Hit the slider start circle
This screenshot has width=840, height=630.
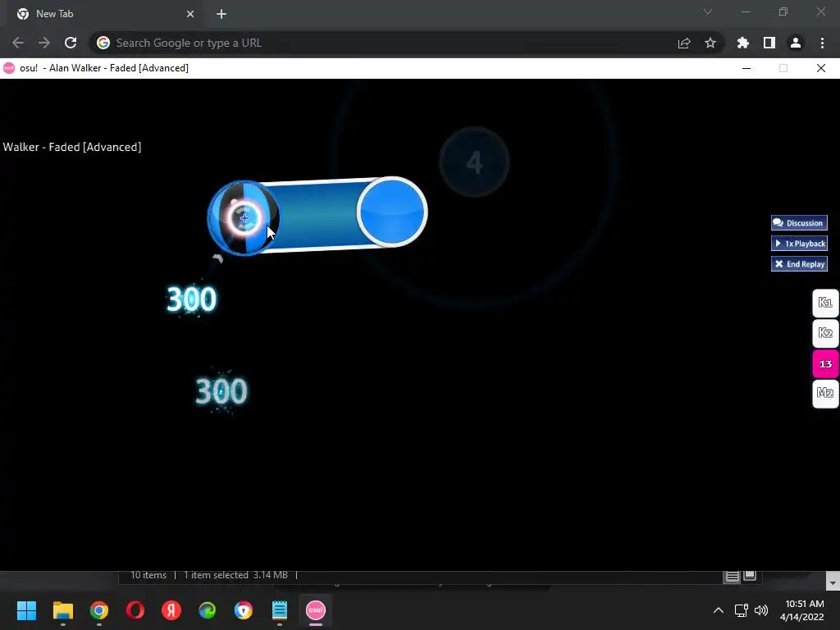tap(244, 217)
